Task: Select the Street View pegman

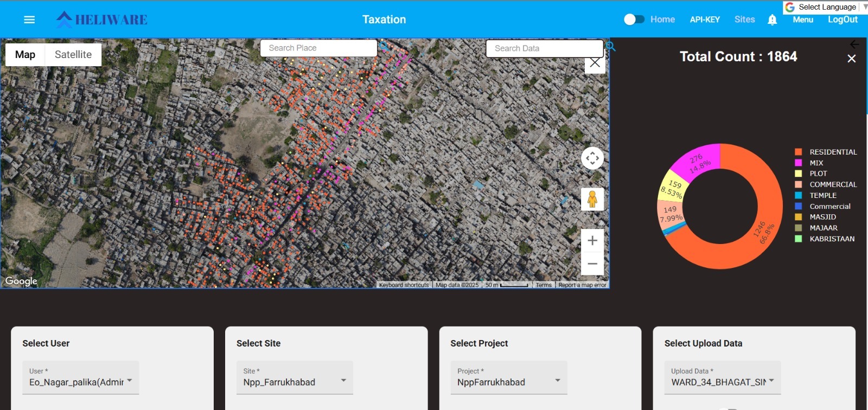Action: pos(592,199)
